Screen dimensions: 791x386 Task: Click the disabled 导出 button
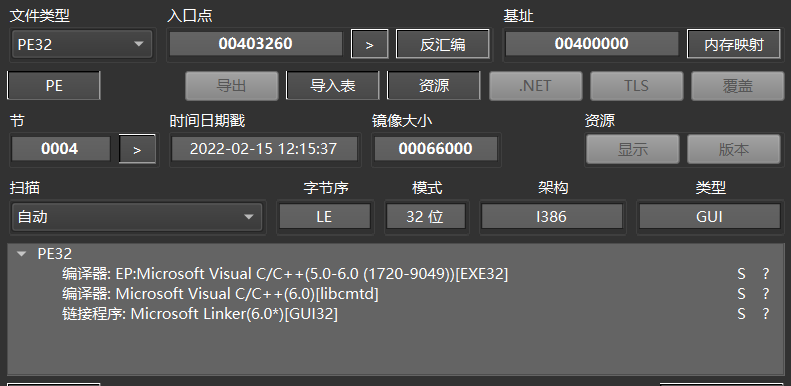pyautogui.click(x=232, y=86)
